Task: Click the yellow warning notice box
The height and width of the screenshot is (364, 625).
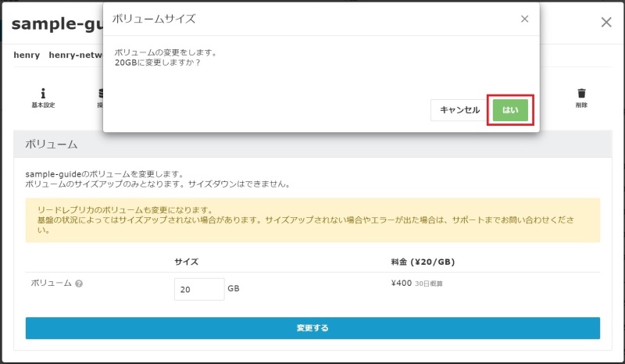Action: click(312, 219)
